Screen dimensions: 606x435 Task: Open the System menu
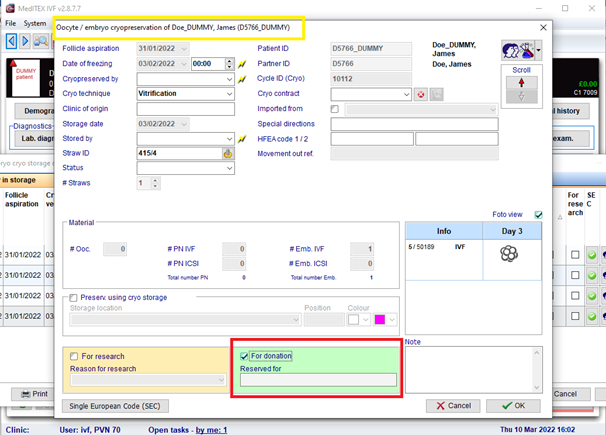35,23
